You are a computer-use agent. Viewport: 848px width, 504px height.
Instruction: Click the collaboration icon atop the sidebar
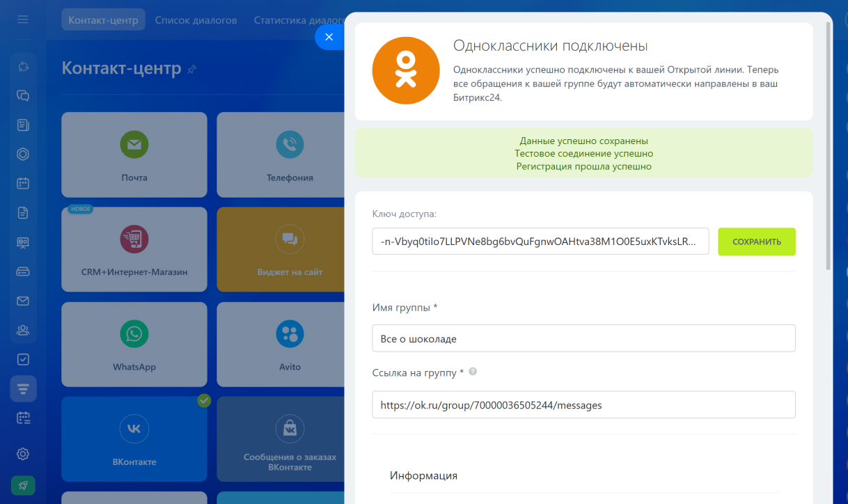[23, 67]
